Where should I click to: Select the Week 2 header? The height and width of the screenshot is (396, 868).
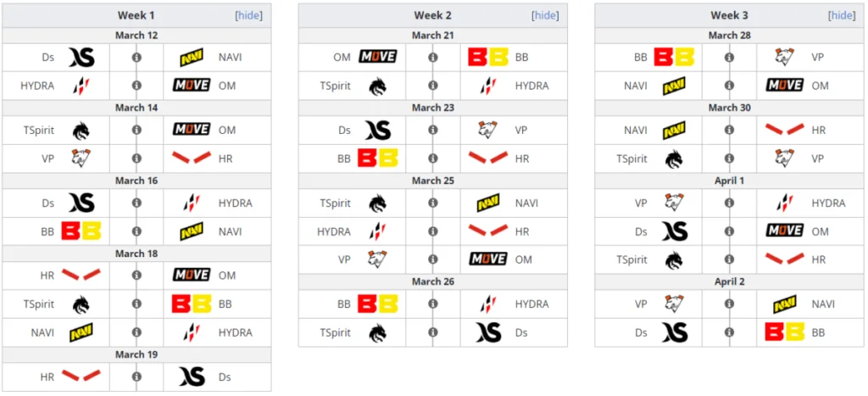tap(433, 15)
